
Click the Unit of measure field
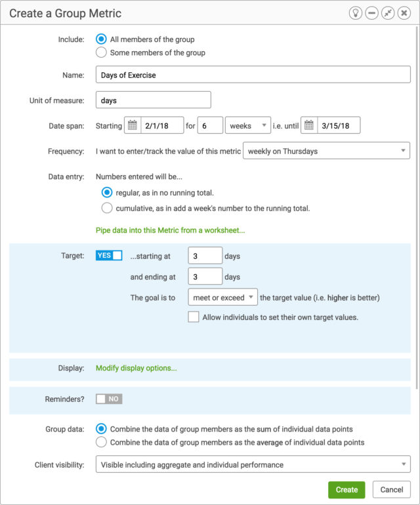point(154,100)
